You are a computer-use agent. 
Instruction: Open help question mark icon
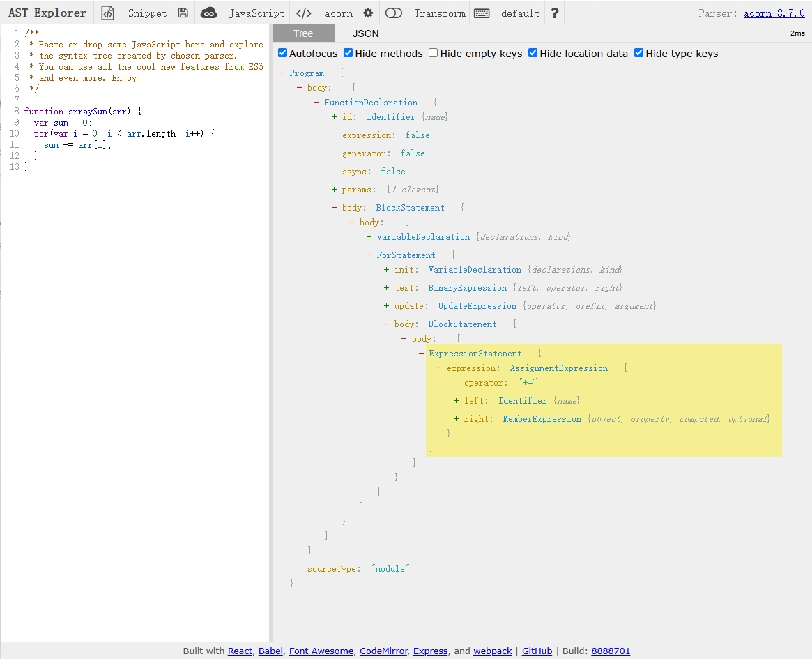[554, 13]
